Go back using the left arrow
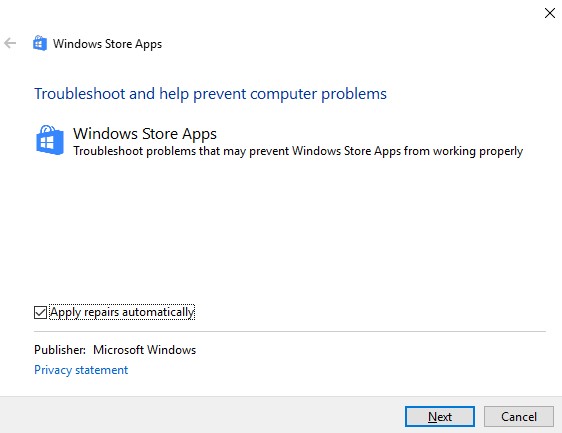 click(10, 43)
